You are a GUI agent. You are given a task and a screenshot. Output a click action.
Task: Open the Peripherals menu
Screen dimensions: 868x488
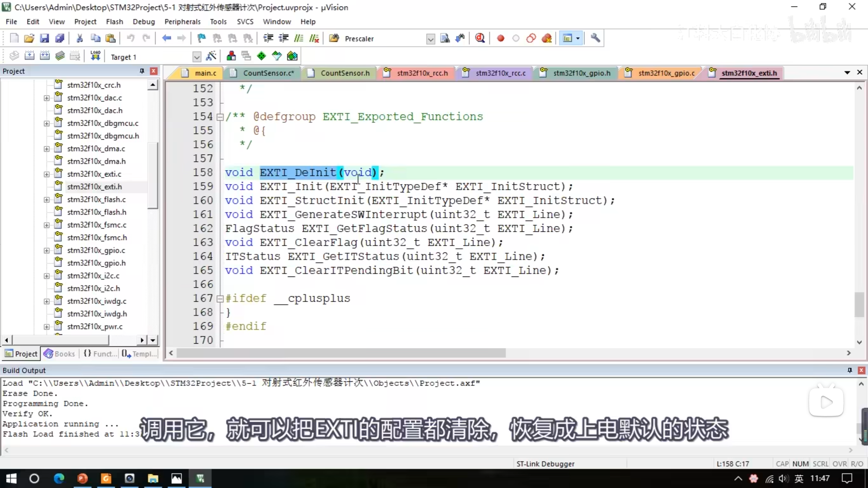[x=182, y=22]
